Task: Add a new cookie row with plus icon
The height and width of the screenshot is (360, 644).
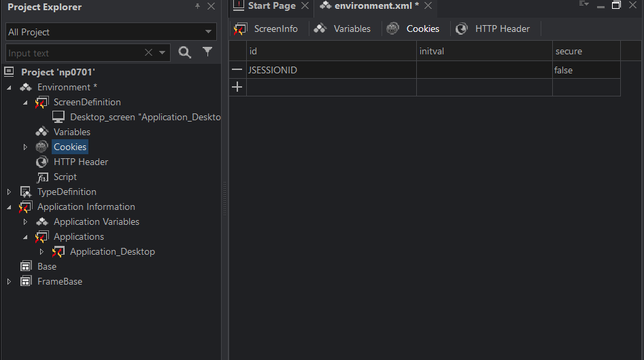Action: point(237,87)
